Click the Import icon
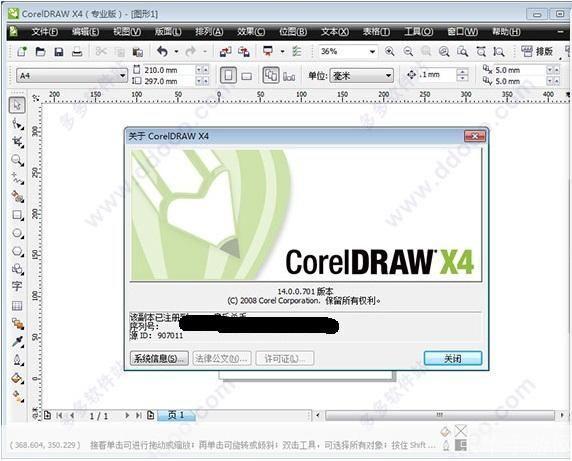572x461 pixels. (225, 52)
